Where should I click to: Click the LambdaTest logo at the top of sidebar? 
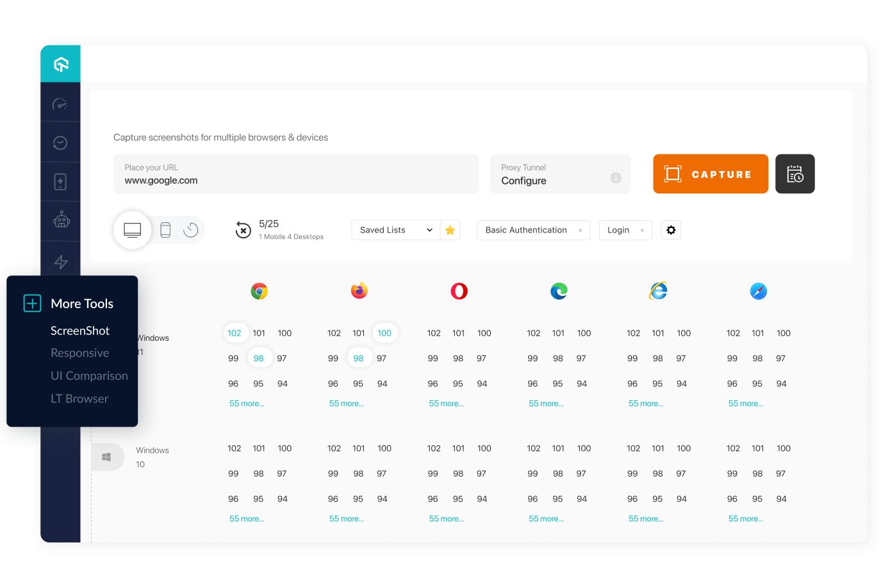coord(60,63)
